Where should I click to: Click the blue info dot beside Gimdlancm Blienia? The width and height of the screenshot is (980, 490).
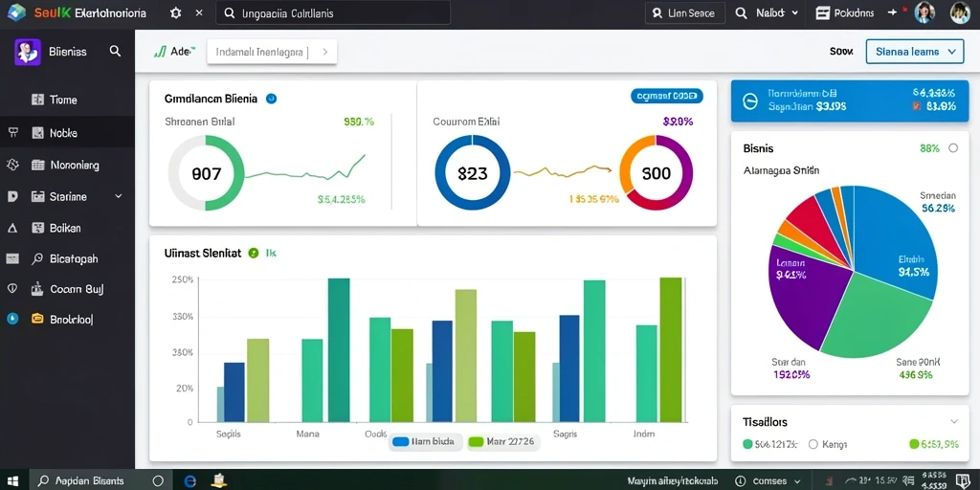click(x=271, y=99)
